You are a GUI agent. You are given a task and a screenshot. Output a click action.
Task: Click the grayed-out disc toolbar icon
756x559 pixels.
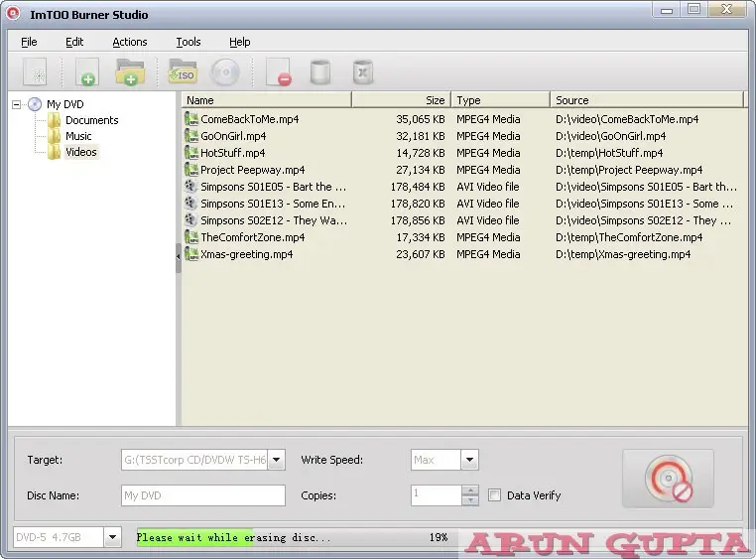pyautogui.click(x=225, y=72)
